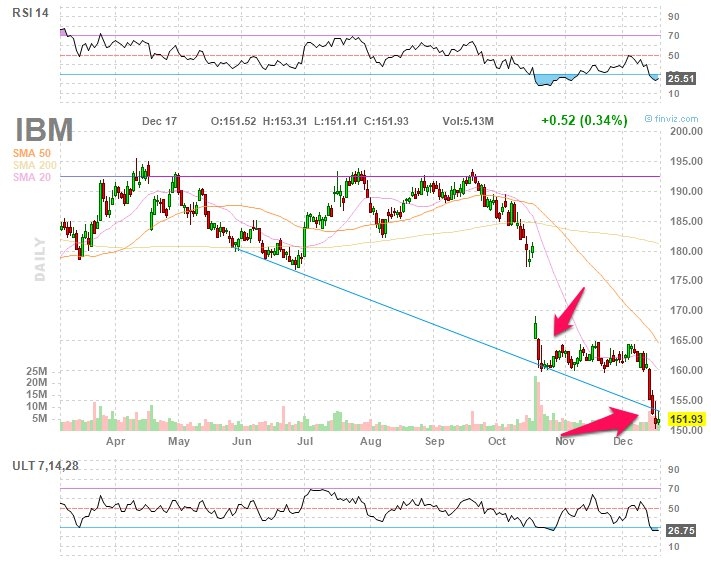
Task: Click the 180.00 price axis label
Action: 687,251
